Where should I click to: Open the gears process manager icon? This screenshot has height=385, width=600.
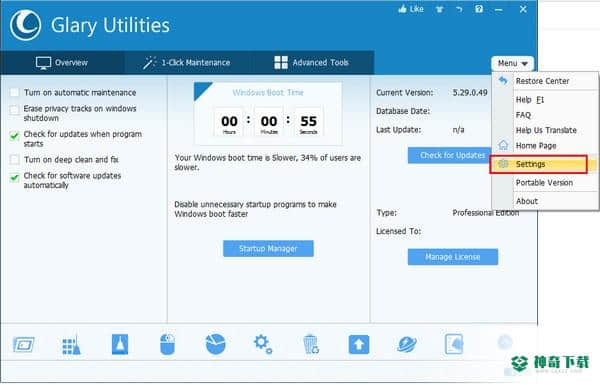click(263, 344)
